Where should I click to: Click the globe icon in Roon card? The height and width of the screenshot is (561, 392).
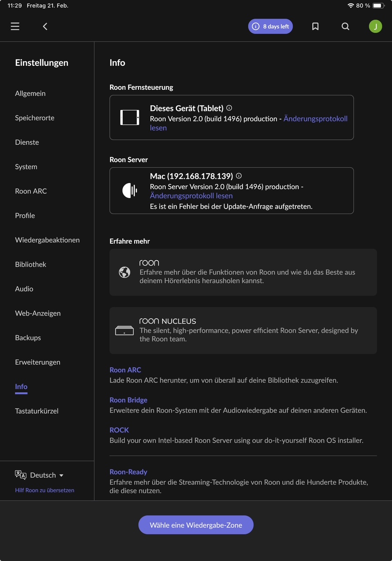[x=125, y=272]
